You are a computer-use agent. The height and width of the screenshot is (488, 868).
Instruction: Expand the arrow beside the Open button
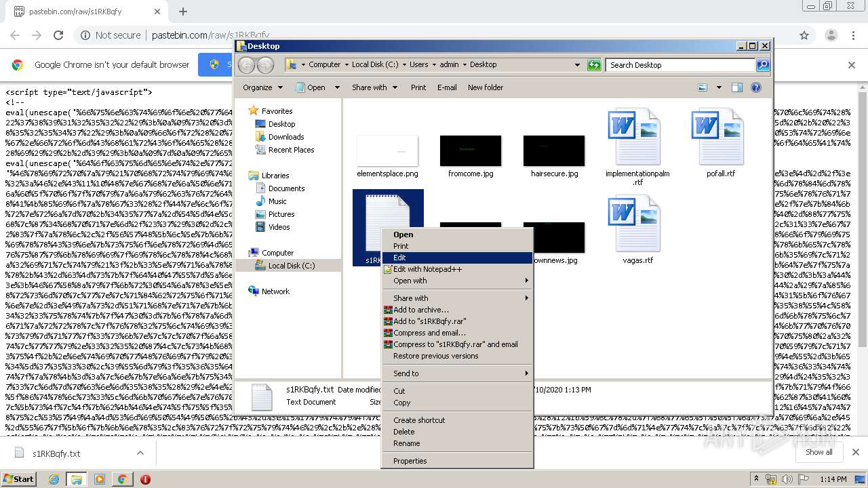click(x=337, y=87)
